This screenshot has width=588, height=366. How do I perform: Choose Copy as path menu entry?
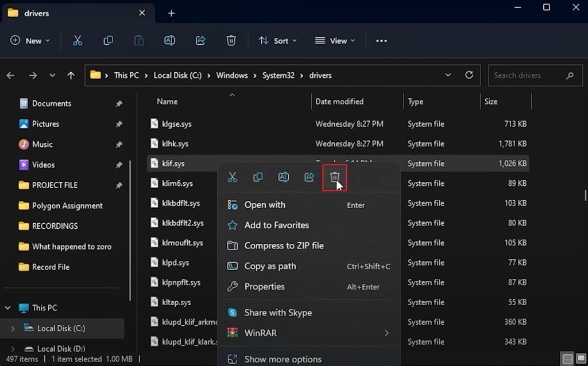[270, 266]
